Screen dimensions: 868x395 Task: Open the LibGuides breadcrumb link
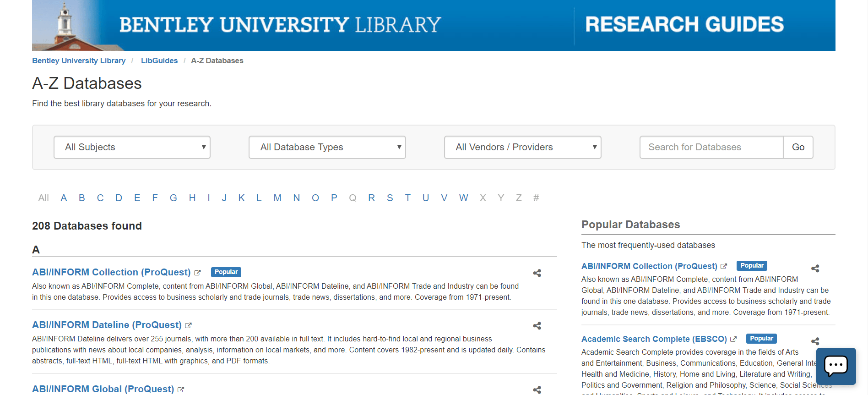click(x=159, y=60)
